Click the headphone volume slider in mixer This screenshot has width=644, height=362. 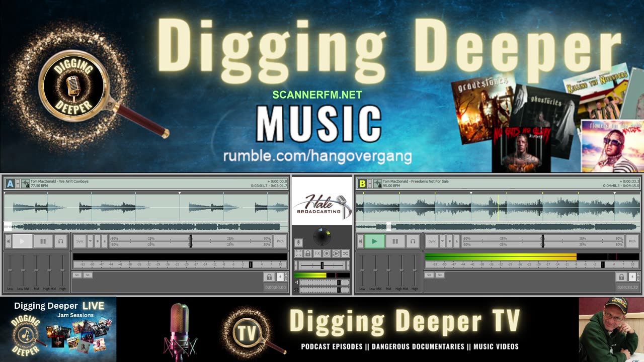click(325, 290)
